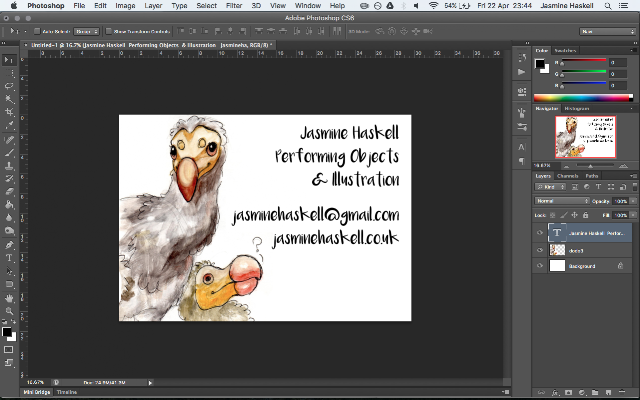
Task: Expand the status bar info arrow
Action: pos(150,383)
